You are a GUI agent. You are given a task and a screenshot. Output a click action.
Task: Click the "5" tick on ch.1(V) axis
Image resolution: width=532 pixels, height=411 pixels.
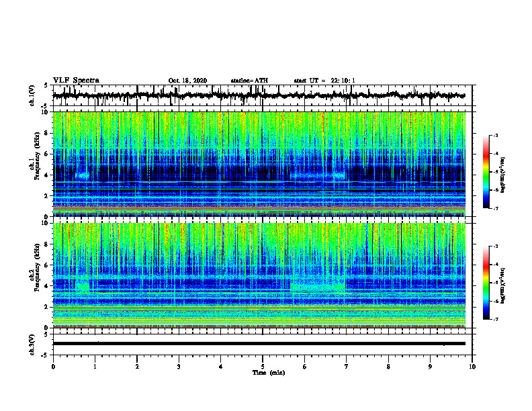46,86
